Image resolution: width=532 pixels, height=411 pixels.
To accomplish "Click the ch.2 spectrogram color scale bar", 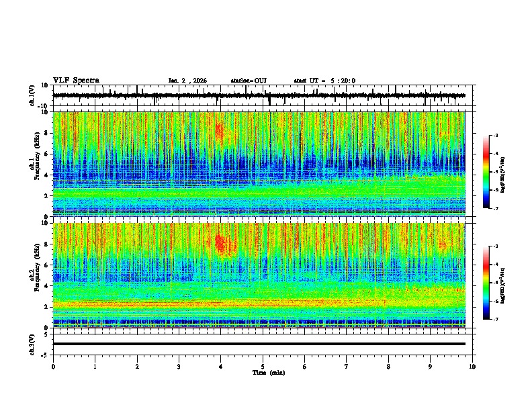I will (x=486, y=283).
